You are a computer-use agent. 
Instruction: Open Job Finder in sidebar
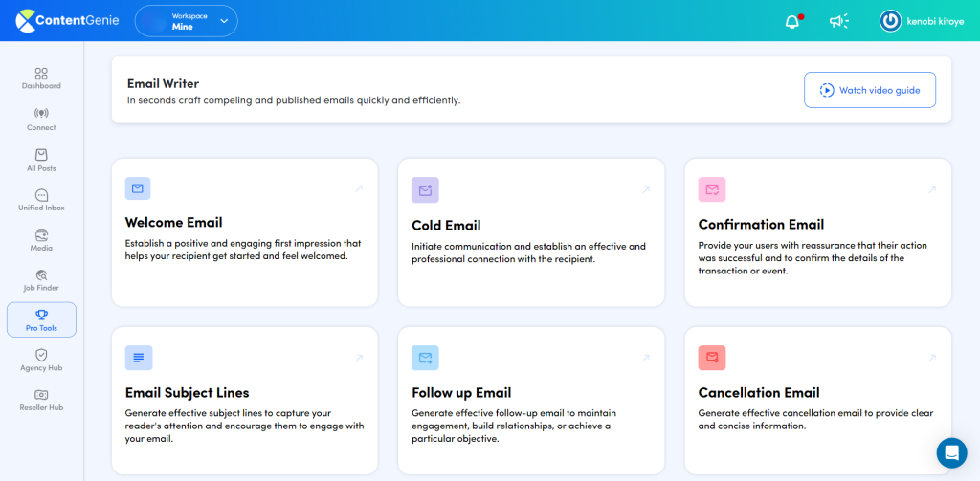click(41, 280)
